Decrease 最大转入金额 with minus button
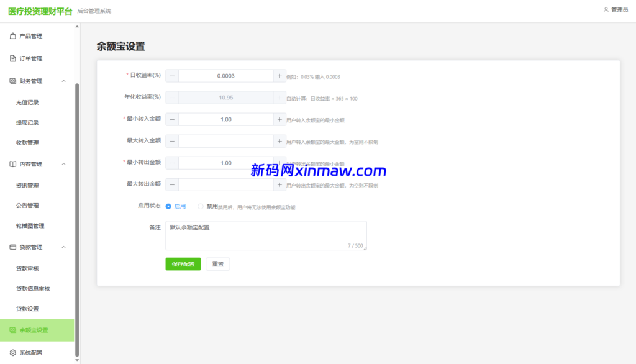The height and width of the screenshot is (364, 636). 172,141
